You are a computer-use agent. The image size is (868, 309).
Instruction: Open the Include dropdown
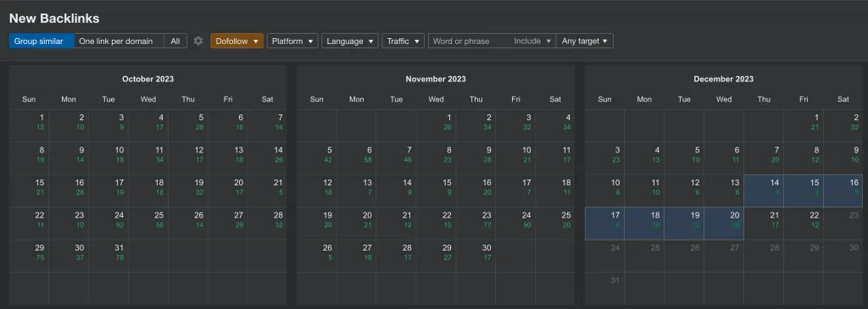(532, 41)
